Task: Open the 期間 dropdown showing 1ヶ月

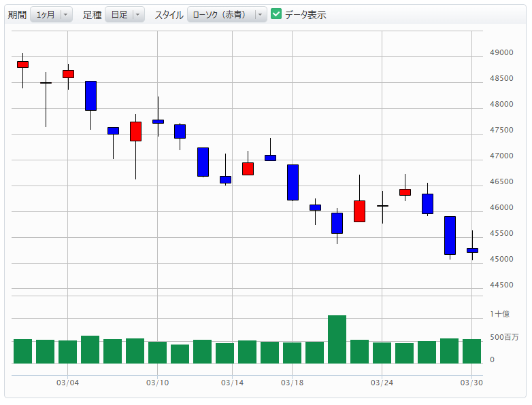Action: tap(51, 14)
